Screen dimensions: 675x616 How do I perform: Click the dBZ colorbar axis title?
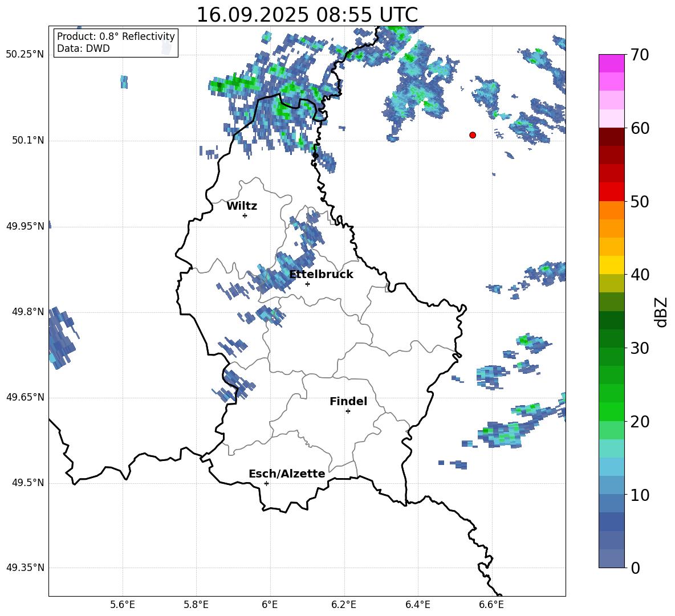click(x=661, y=312)
